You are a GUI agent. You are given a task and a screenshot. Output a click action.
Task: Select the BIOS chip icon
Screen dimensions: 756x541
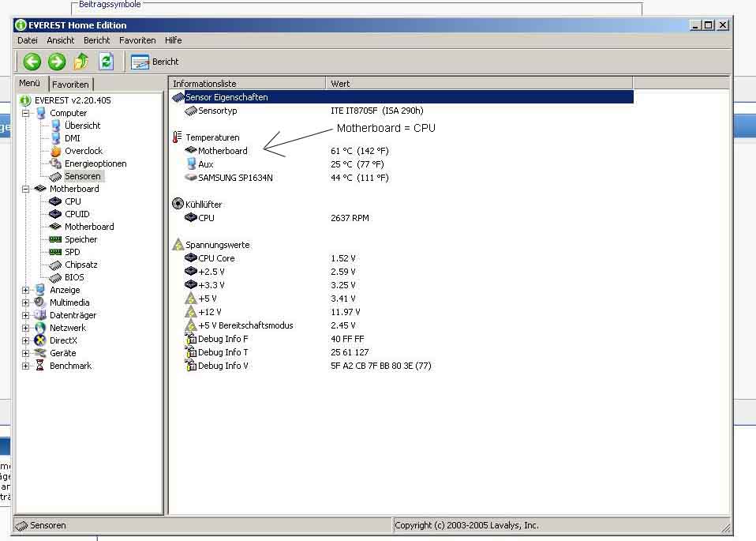point(55,277)
